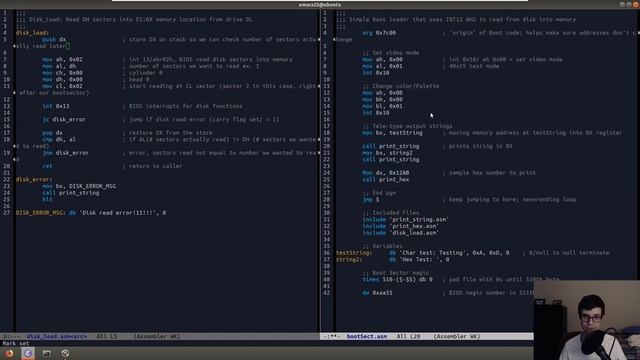
Task: Minimize the emacs25@ubuntu window
Action: click(x=622, y=4)
